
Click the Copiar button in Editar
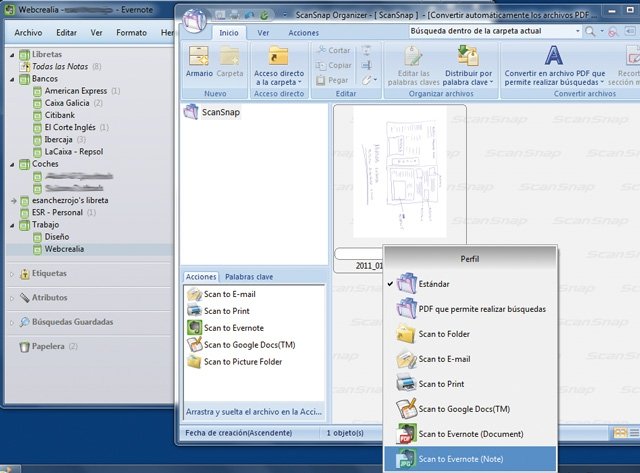tap(334, 65)
